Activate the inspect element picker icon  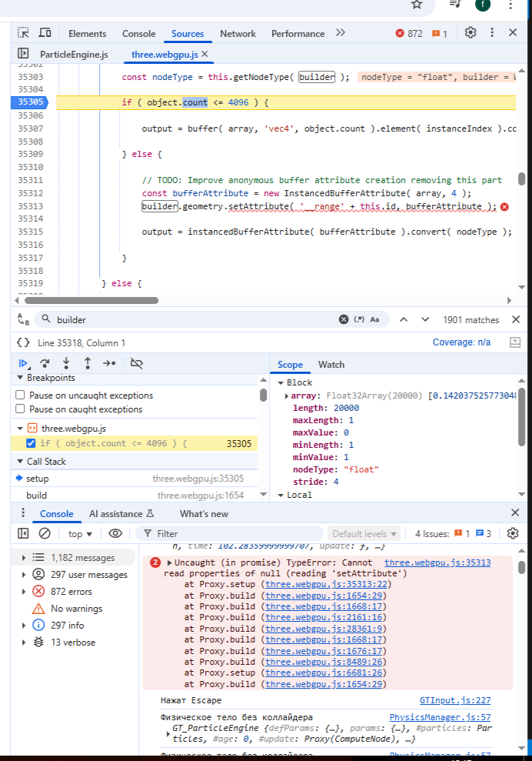pyautogui.click(x=23, y=33)
